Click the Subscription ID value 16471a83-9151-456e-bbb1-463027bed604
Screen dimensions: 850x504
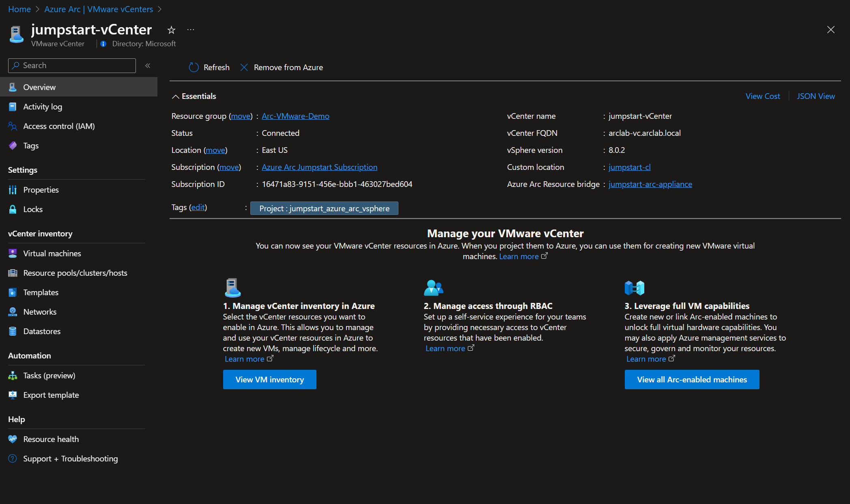[x=337, y=184]
